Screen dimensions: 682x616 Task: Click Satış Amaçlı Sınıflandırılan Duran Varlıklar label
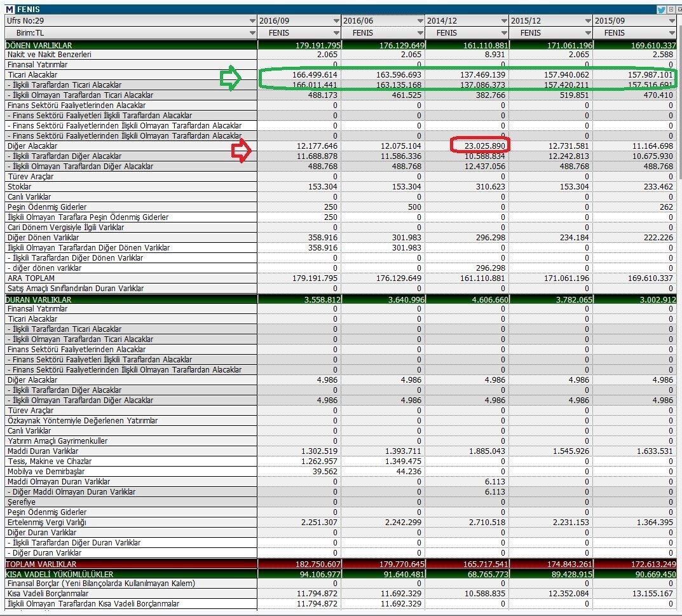tap(76, 289)
